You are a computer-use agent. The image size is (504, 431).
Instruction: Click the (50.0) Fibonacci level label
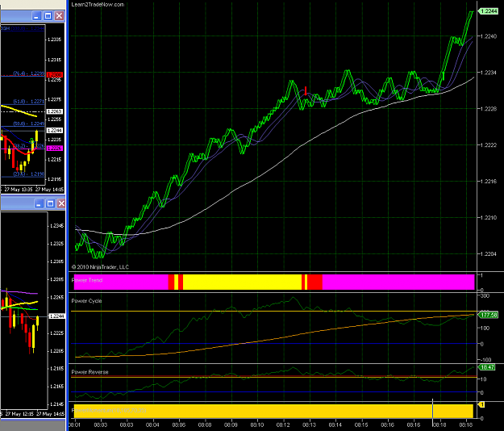coord(29,123)
